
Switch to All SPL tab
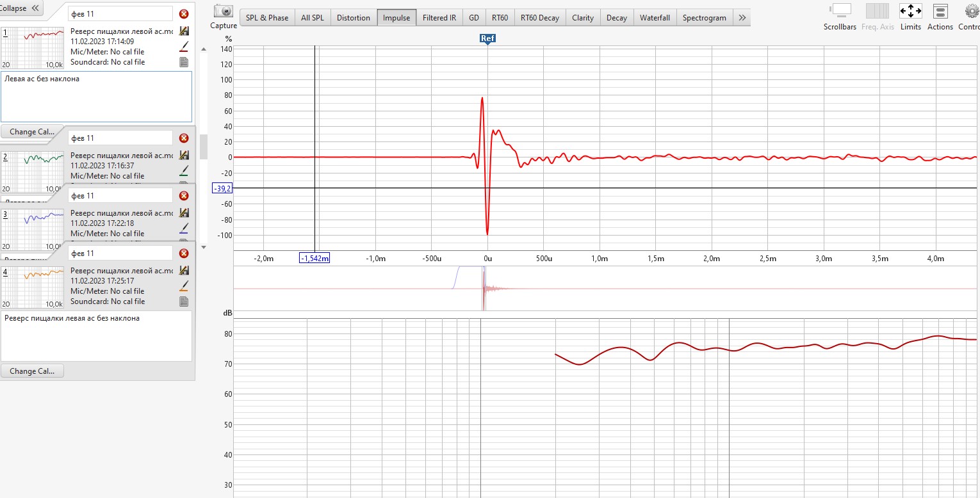click(x=313, y=18)
